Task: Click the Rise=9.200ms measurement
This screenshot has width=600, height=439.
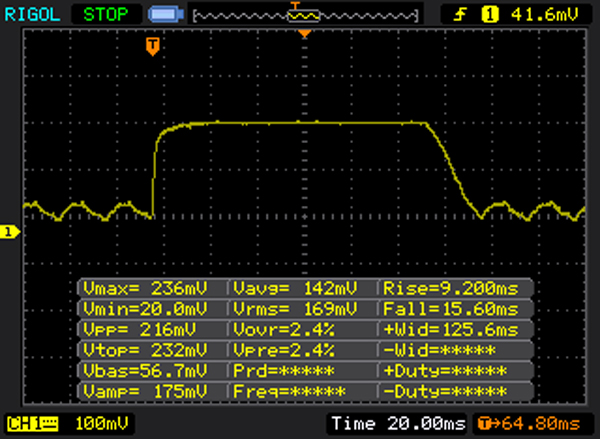Action: [451, 288]
